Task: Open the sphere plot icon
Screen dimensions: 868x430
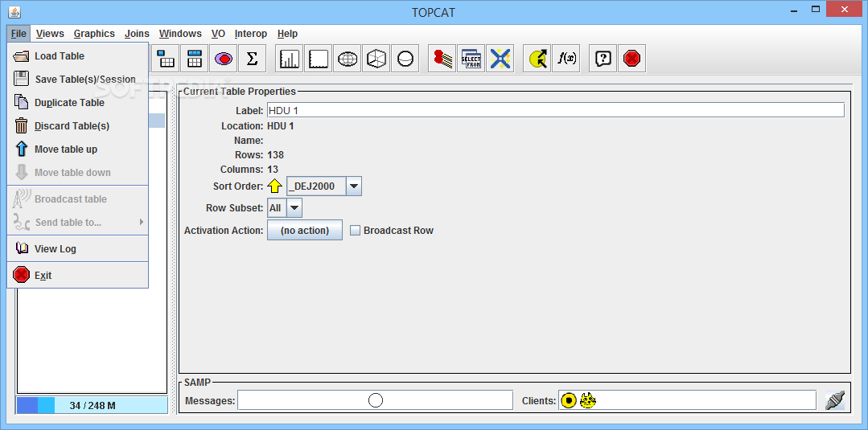Action: [405, 58]
